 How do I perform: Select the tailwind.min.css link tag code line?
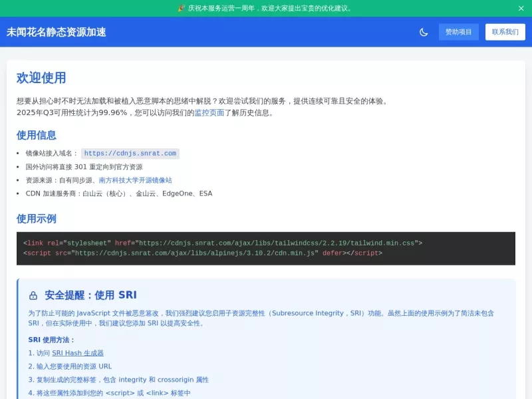(223, 243)
